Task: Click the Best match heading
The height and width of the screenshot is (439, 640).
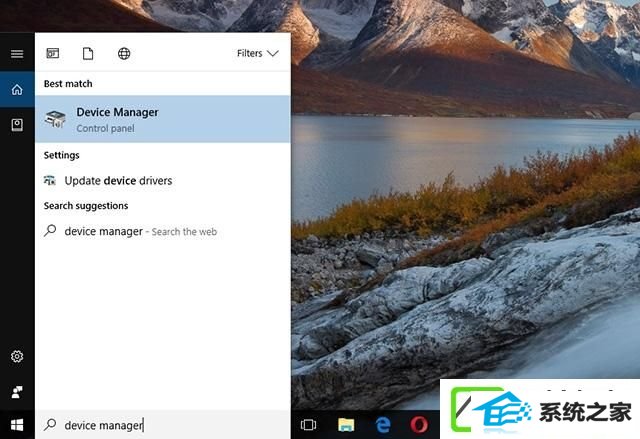Action: tap(68, 84)
